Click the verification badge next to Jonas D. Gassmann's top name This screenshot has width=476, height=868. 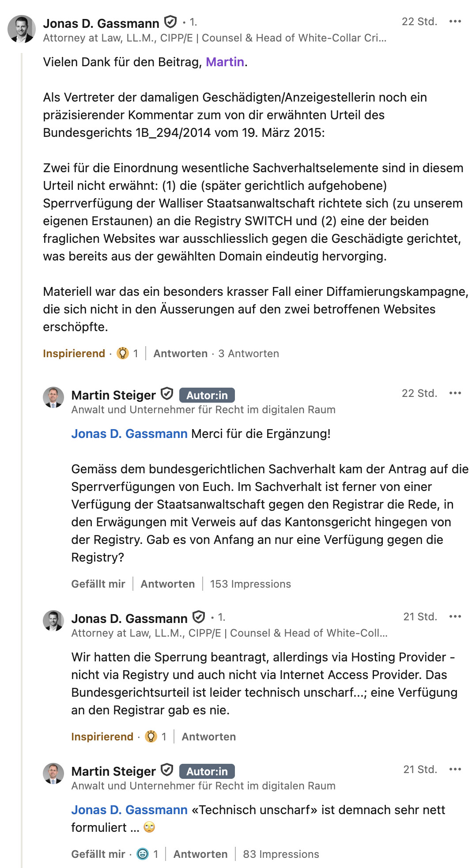click(170, 22)
